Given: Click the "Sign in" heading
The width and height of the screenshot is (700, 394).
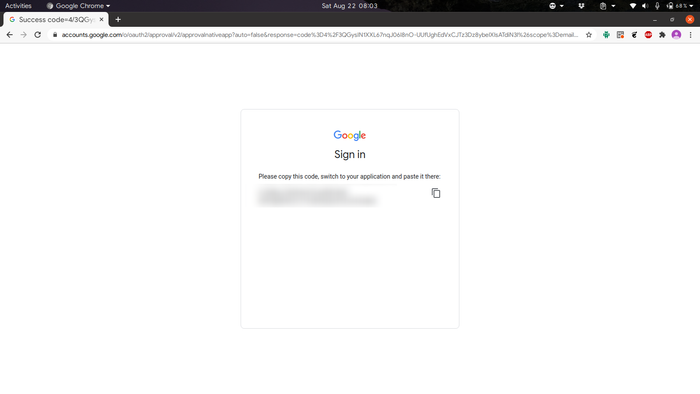Looking at the screenshot, I should [350, 154].
